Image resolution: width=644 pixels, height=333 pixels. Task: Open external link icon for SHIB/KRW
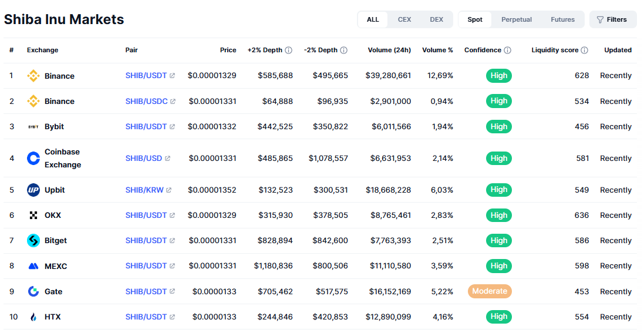(x=169, y=190)
